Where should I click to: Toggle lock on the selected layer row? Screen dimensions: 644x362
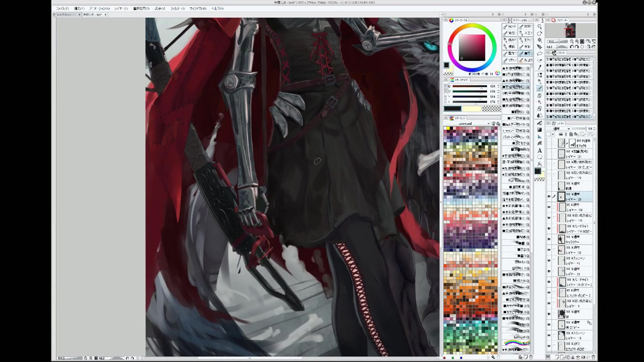click(x=554, y=196)
